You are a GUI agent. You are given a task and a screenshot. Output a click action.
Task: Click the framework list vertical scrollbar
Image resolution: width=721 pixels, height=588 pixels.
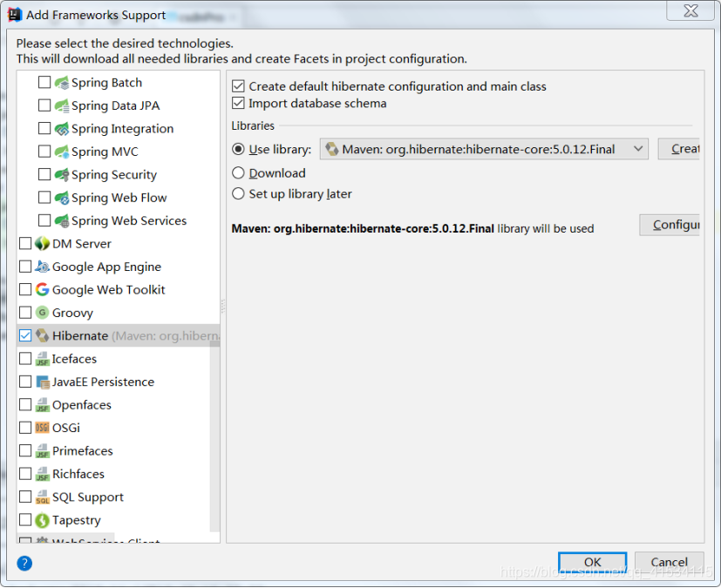[x=214, y=436]
